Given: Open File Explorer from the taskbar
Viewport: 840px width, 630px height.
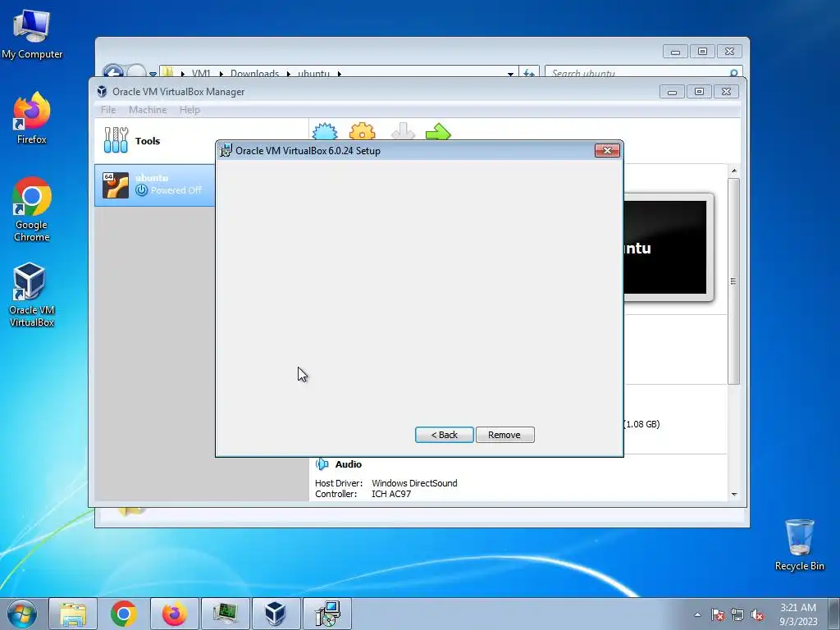Looking at the screenshot, I should coord(73,614).
